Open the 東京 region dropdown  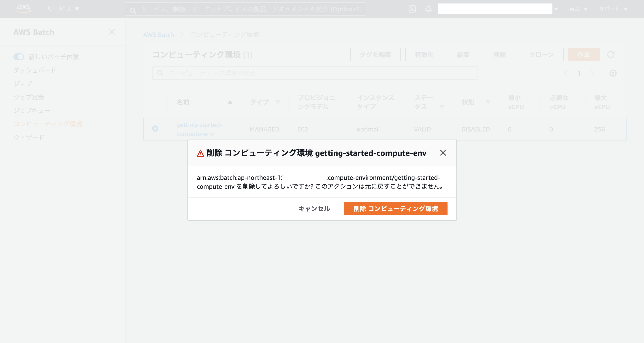[x=578, y=9]
